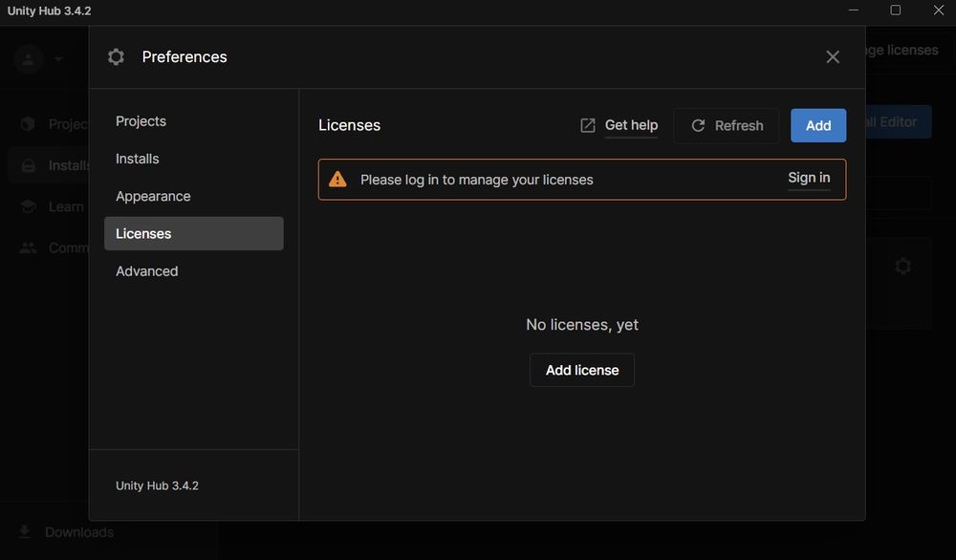The width and height of the screenshot is (956, 560).
Task: Switch to the Appearance preferences section
Action: pyautogui.click(x=153, y=196)
